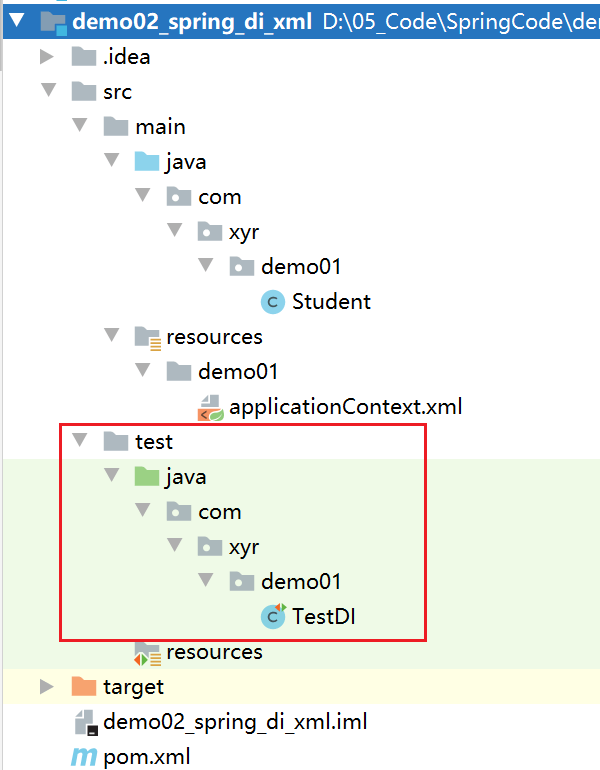Click the green test java folder icon
600x770 pixels.
[x=147, y=476]
